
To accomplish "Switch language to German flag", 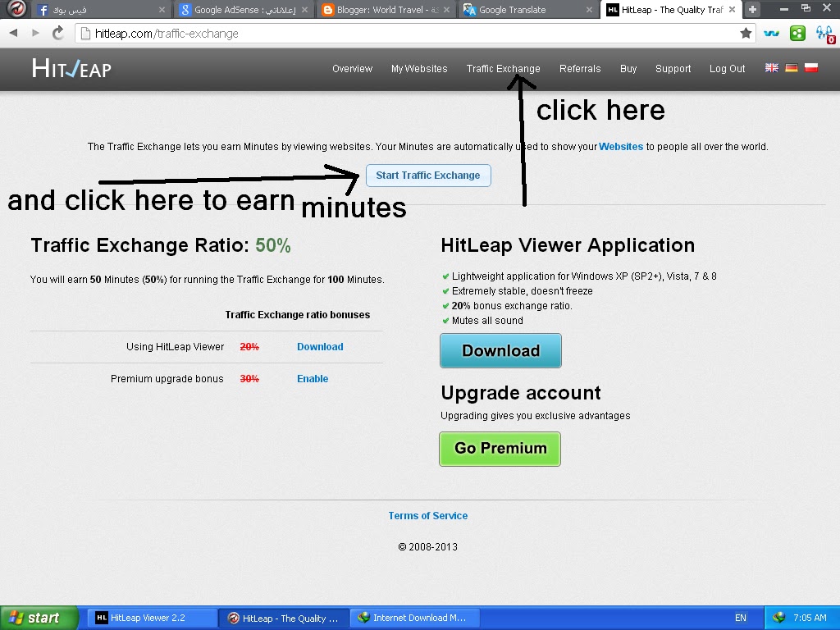I will tap(792, 68).
